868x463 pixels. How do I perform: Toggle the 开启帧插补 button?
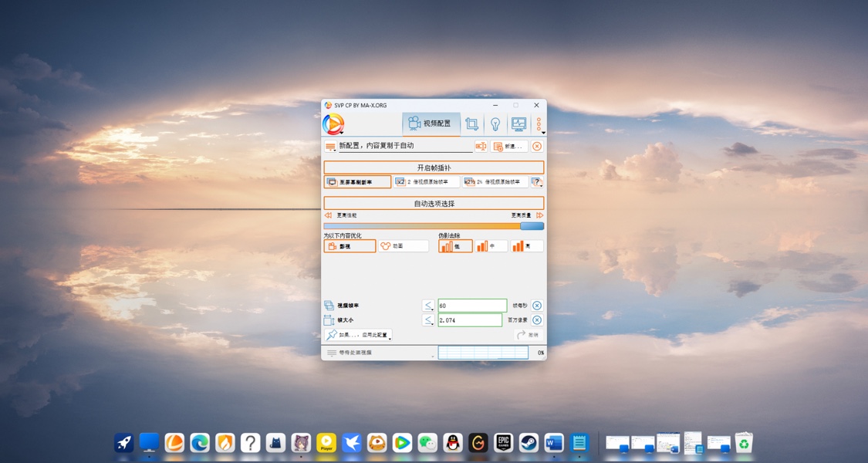coord(434,167)
